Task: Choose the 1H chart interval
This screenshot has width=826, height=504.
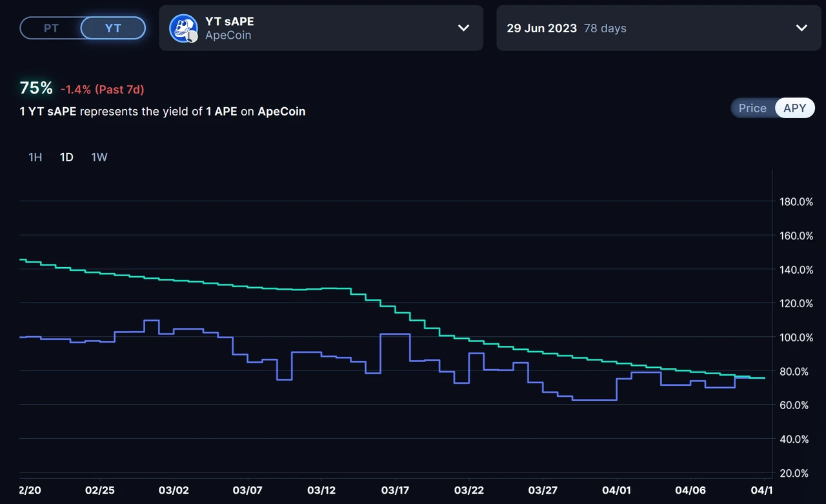Action: [35, 157]
